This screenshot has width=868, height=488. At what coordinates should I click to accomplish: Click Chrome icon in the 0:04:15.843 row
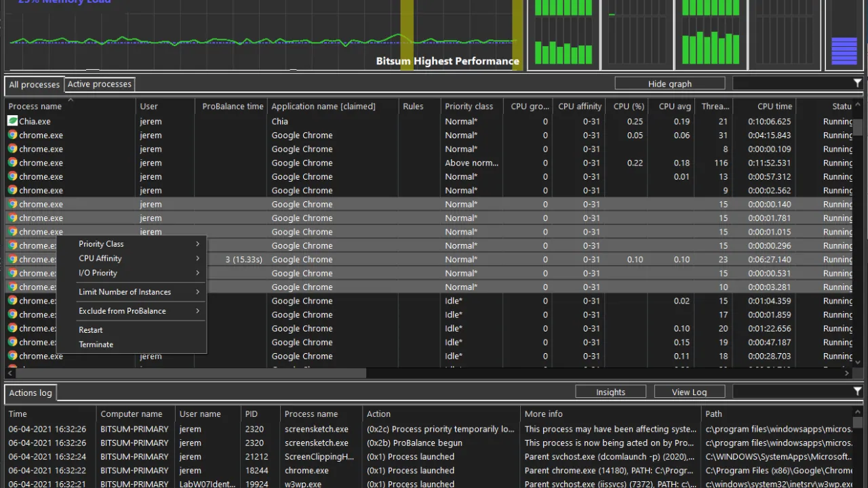[x=12, y=135]
